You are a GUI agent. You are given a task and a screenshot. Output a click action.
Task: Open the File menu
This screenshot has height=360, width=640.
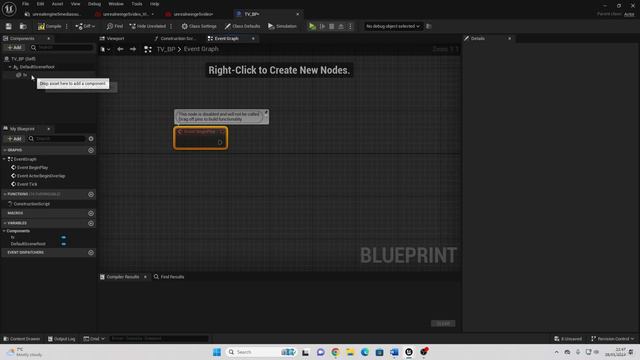[25, 4]
